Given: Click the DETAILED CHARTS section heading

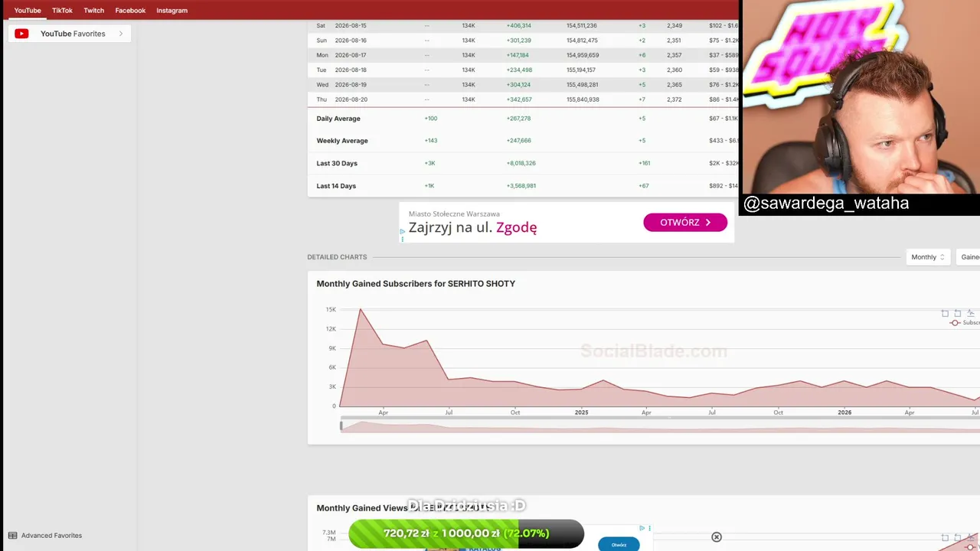Looking at the screenshot, I should (337, 257).
